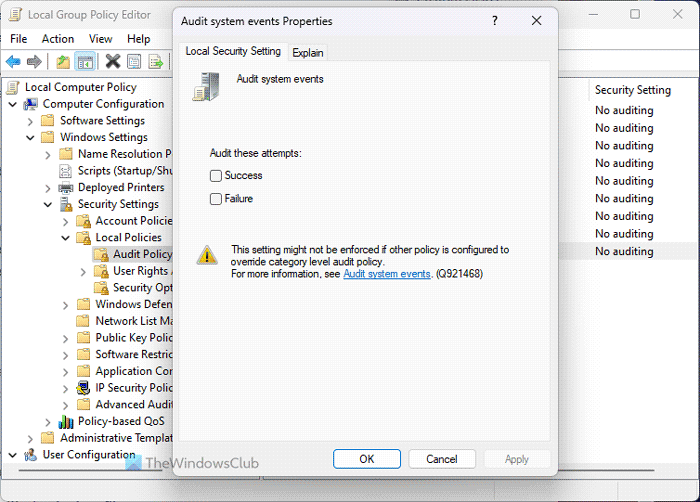The width and height of the screenshot is (700, 502).
Task: Click the OK button
Action: [x=366, y=459]
